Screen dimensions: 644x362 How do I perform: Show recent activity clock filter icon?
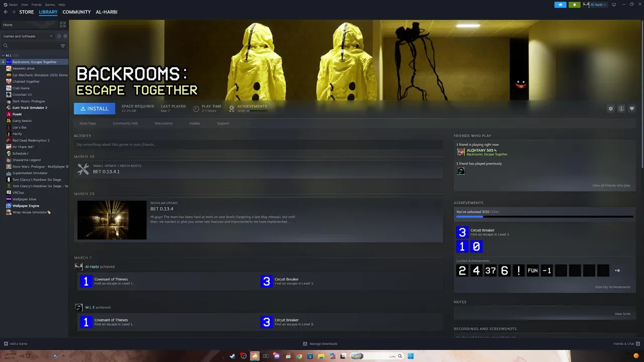(x=59, y=36)
